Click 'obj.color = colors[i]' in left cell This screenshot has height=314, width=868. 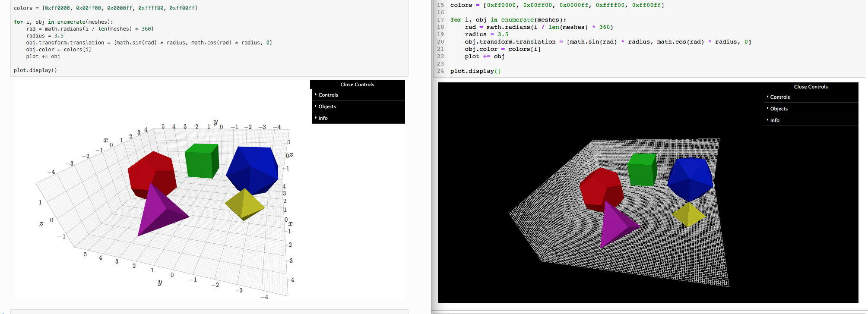click(x=58, y=50)
